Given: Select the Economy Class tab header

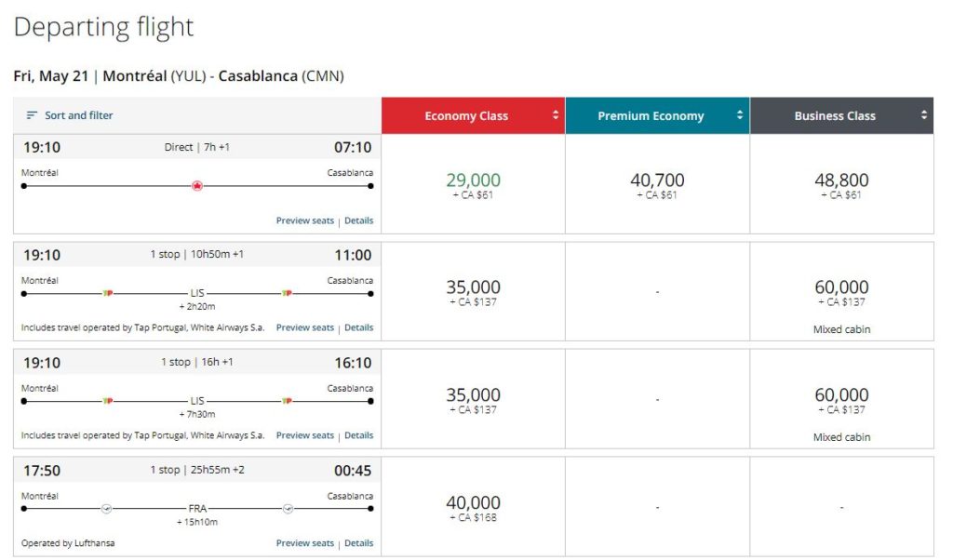Looking at the screenshot, I should (466, 116).
